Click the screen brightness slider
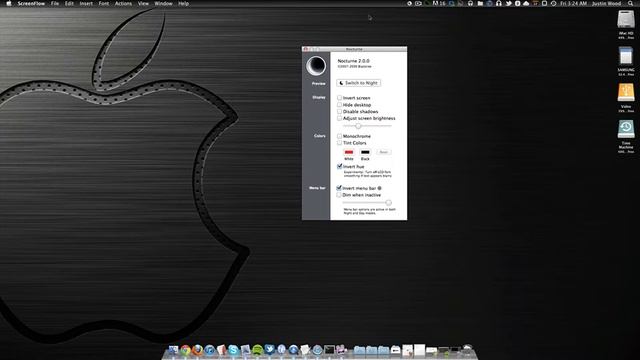640x360 pixels. pos(367,126)
